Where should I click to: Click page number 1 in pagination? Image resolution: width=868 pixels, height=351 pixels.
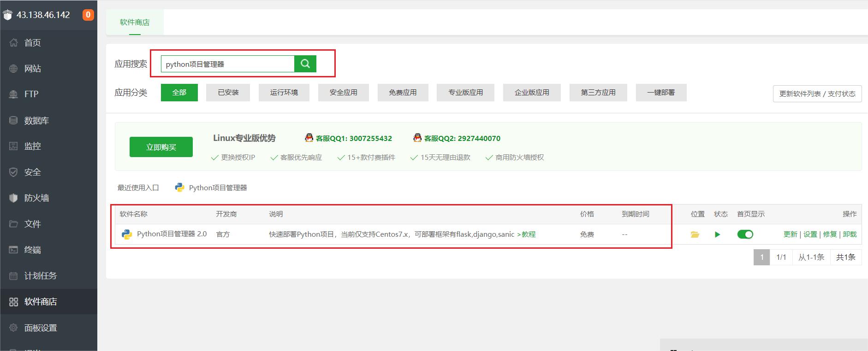click(762, 257)
